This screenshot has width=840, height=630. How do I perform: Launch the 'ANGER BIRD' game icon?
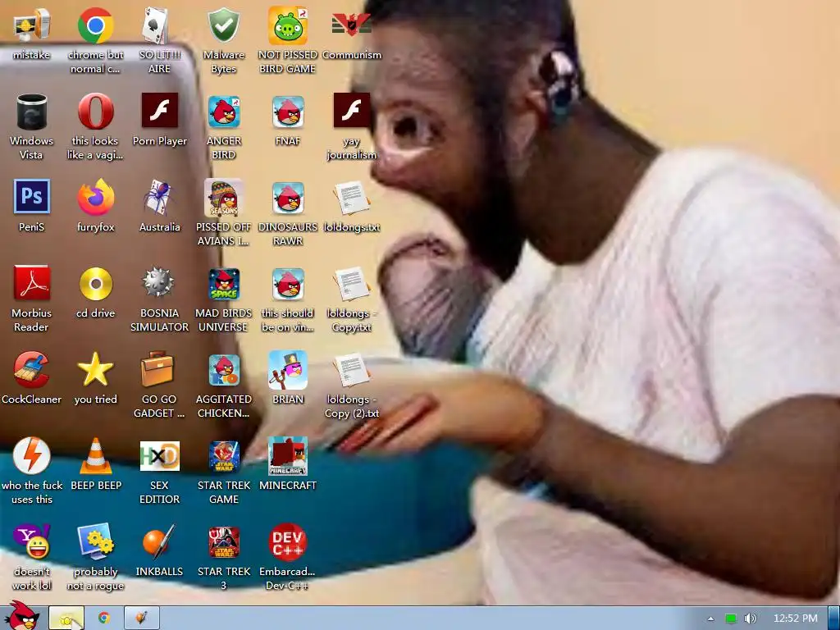tap(223, 112)
